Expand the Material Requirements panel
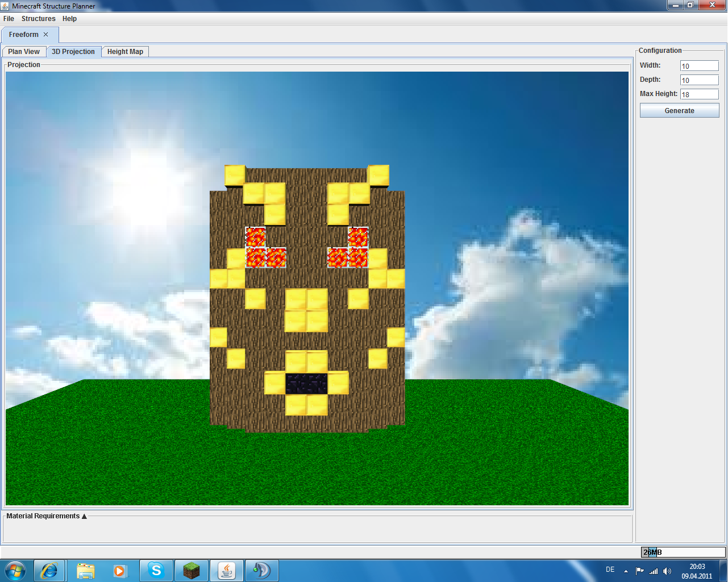This screenshot has width=728, height=582. 84,517
